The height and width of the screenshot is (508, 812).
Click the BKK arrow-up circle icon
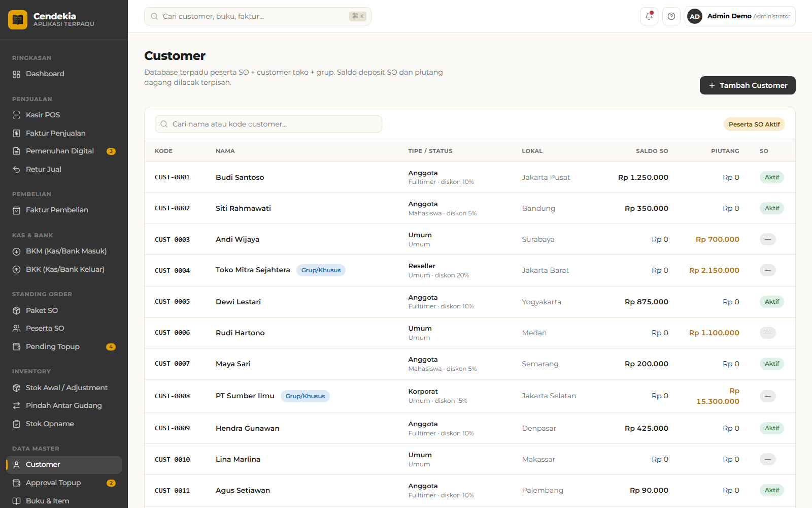click(x=17, y=269)
